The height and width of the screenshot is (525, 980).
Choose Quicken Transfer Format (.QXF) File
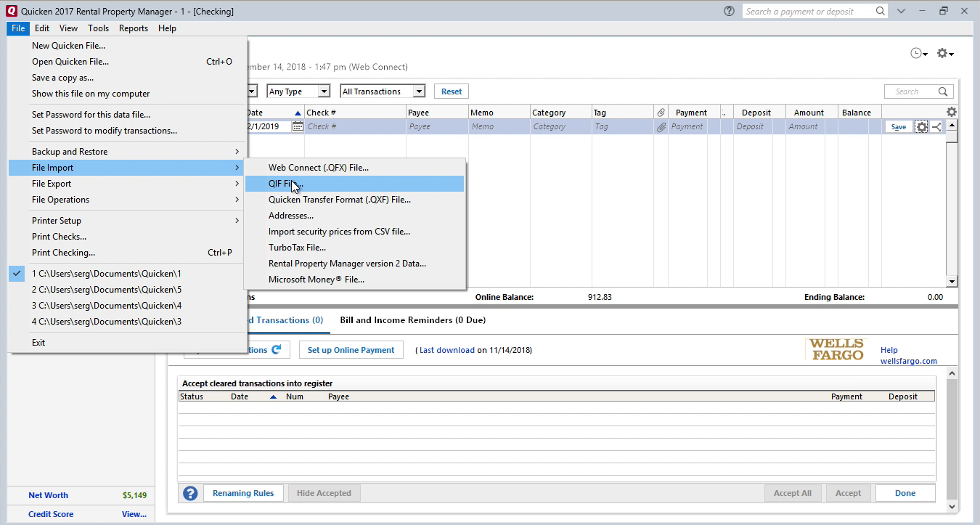click(x=354, y=200)
